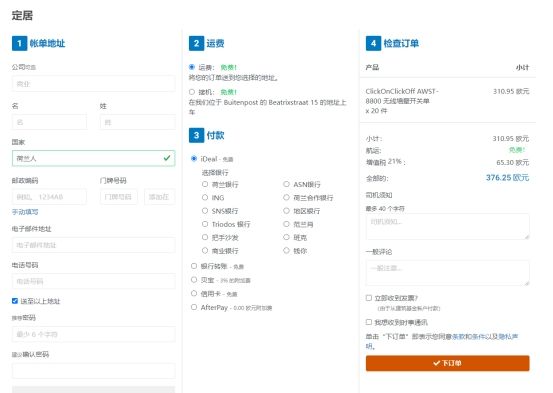
Task: Select the AfterPay payment method
Action: coord(194,307)
